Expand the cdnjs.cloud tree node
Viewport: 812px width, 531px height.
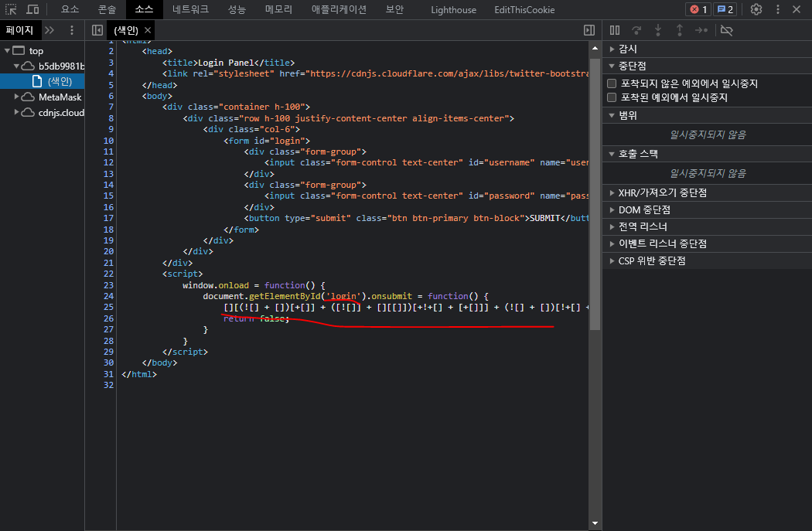(x=16, y=112)
